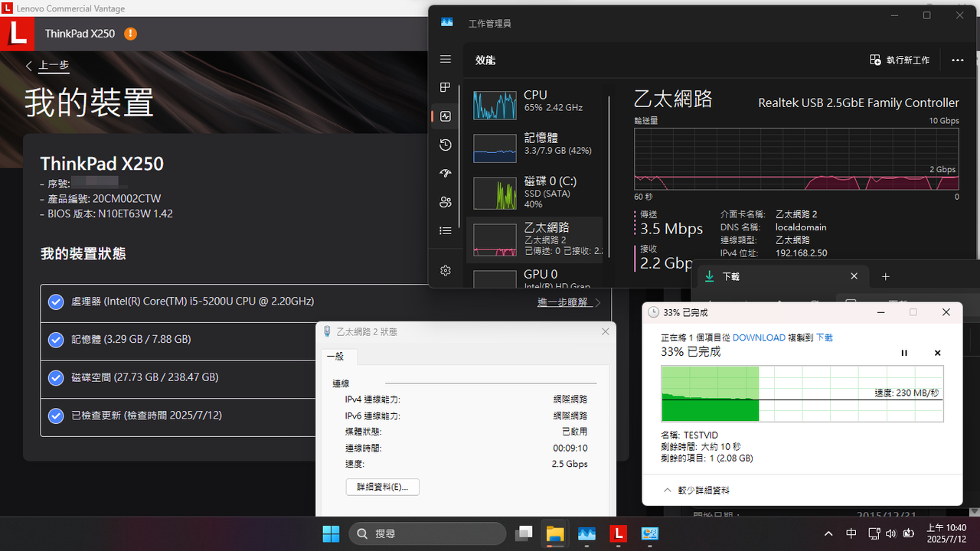
Task: Open the Processes page icon in Task Manager
Action: (446, 88)
